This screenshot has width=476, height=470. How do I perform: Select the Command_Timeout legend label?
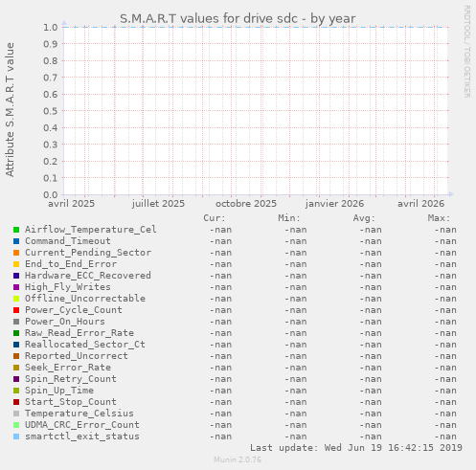(68, 241)
